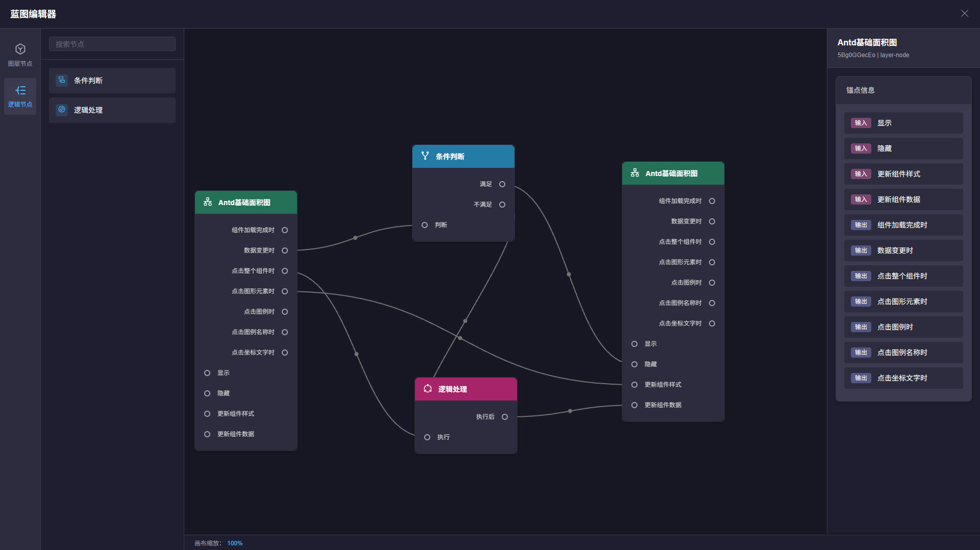980x550 pixels.
Task: Click the branch icon on the 条件判断 canvas node
Action: (425, 156)
